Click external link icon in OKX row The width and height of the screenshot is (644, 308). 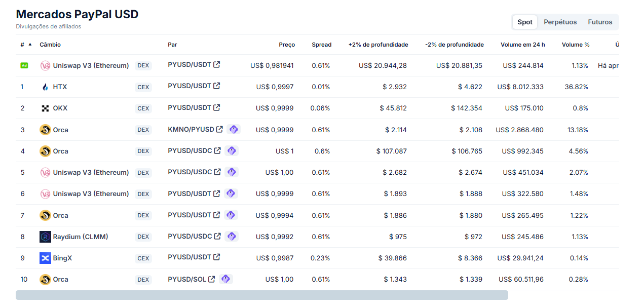tap(217, 107)
